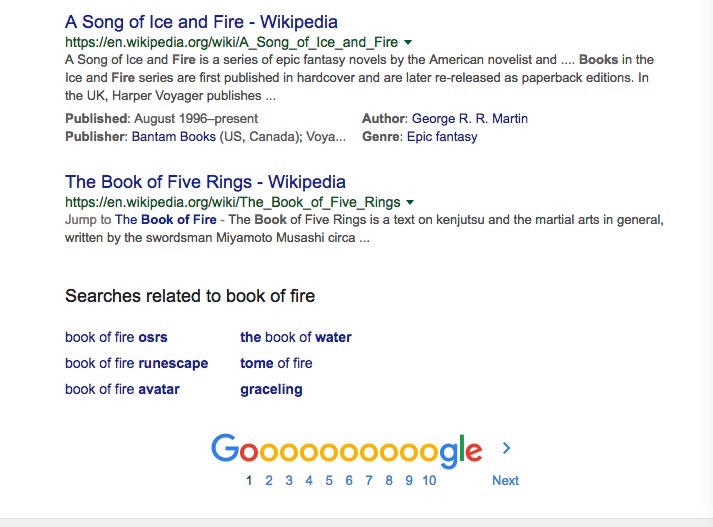
Task: Expand dropdown arrow beside The_Book_of_Five_Rings URL
Action: pos(410,202)
